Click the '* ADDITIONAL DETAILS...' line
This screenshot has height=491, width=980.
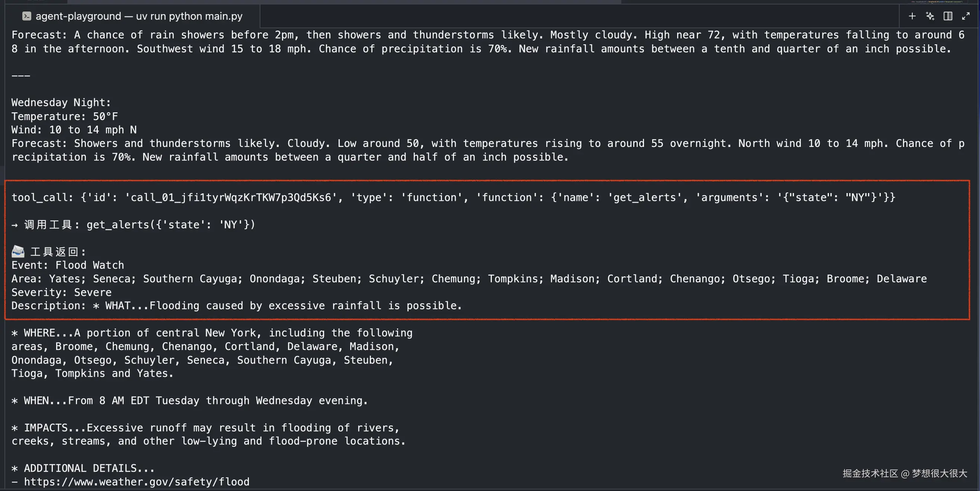coord(83,469)
